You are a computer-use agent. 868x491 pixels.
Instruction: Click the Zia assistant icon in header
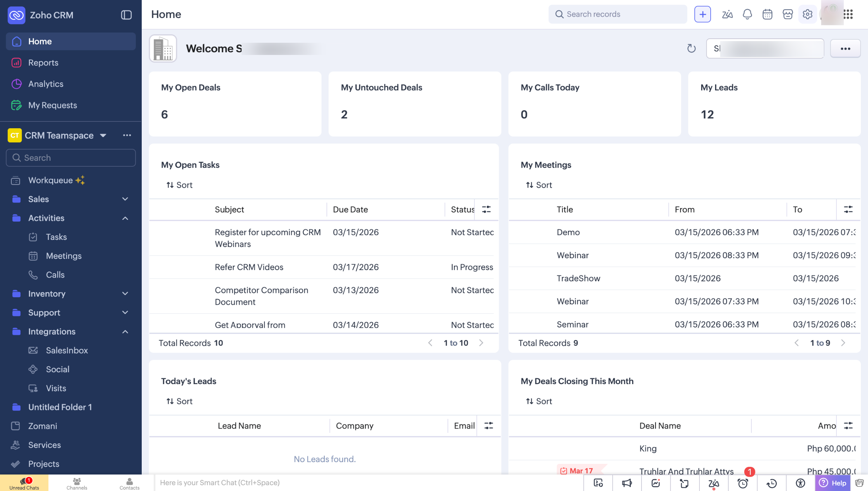(x=727, y=14)
